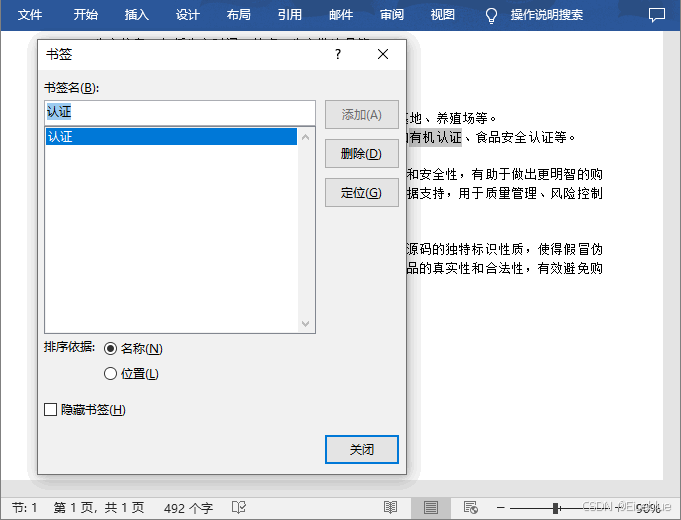681x520 pixels.
Task: Switch to web layout view icon
Action: tap(471, 507)
